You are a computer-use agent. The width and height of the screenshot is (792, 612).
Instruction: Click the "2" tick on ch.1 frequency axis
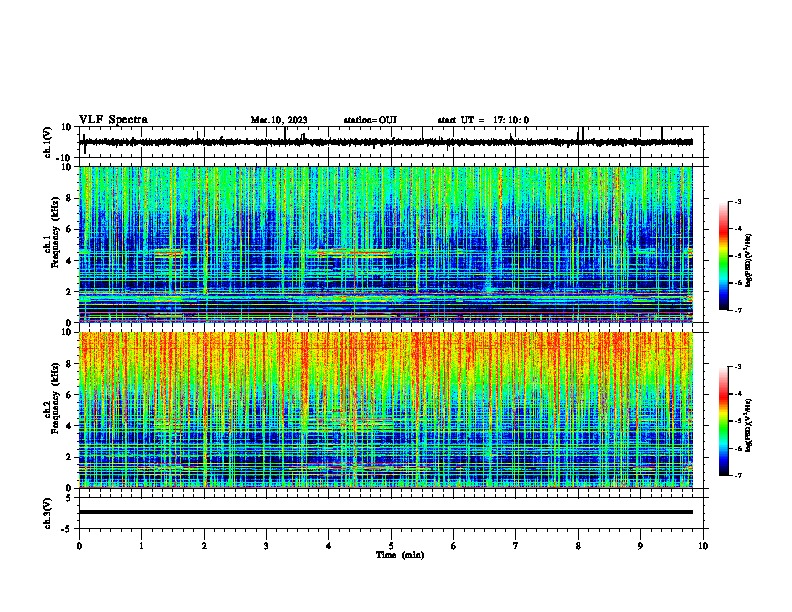(x=69, y=291)
